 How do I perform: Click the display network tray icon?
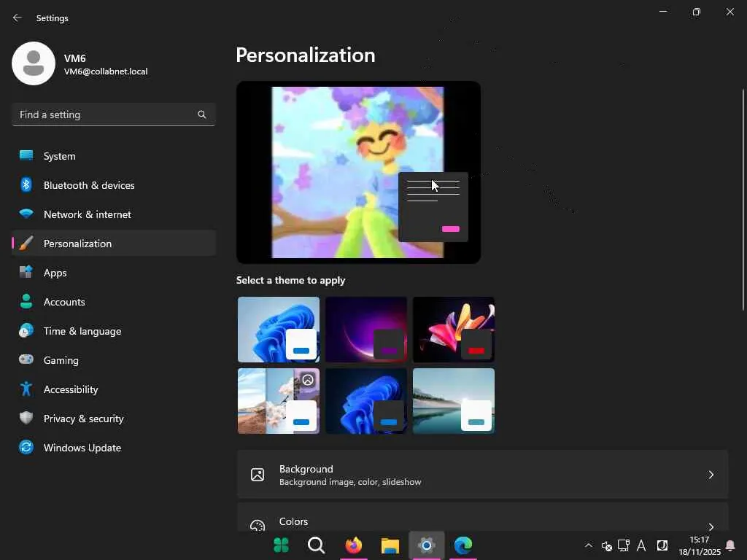[x=624, y=545]
